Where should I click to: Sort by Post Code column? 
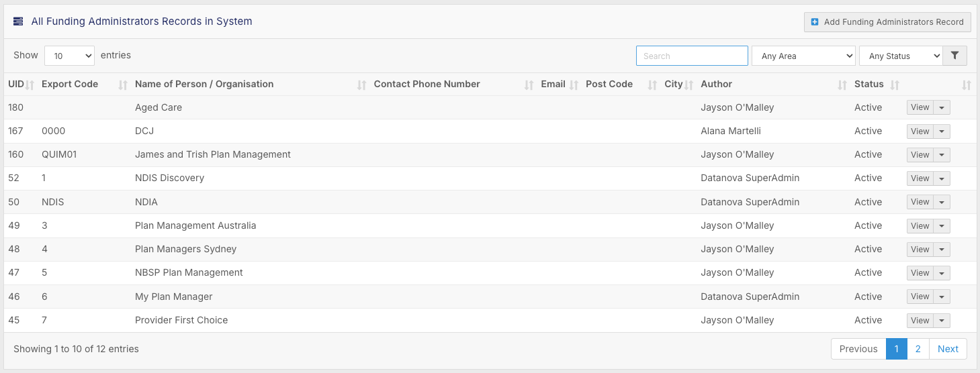[x=652, y=85]
